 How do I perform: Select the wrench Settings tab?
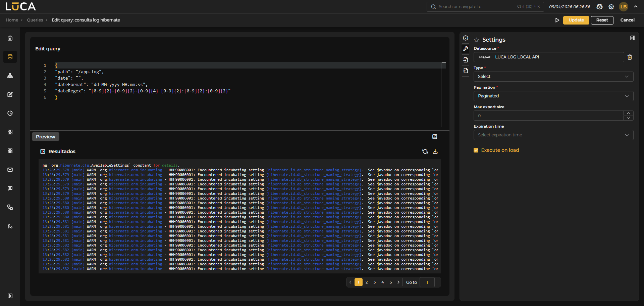click(466, 49)
